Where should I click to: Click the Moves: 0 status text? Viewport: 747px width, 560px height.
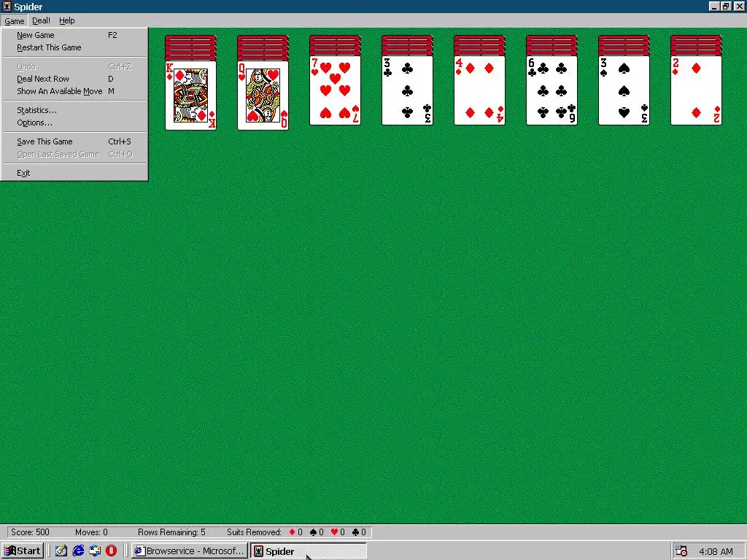[x=91, y=532]
